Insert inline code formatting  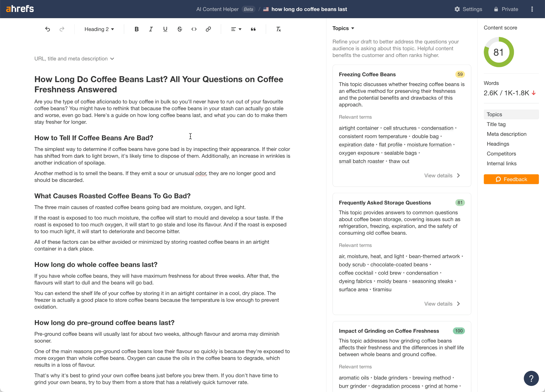coord(194,29)
